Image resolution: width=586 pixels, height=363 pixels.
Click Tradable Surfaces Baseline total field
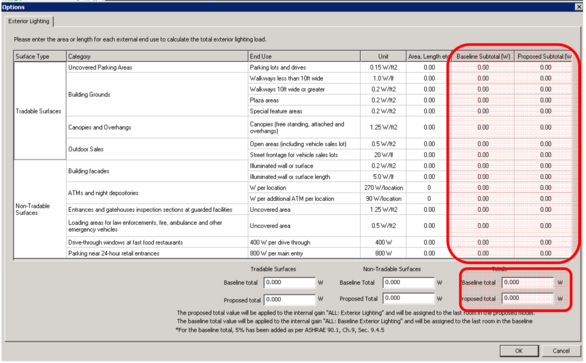click(290, 283)
